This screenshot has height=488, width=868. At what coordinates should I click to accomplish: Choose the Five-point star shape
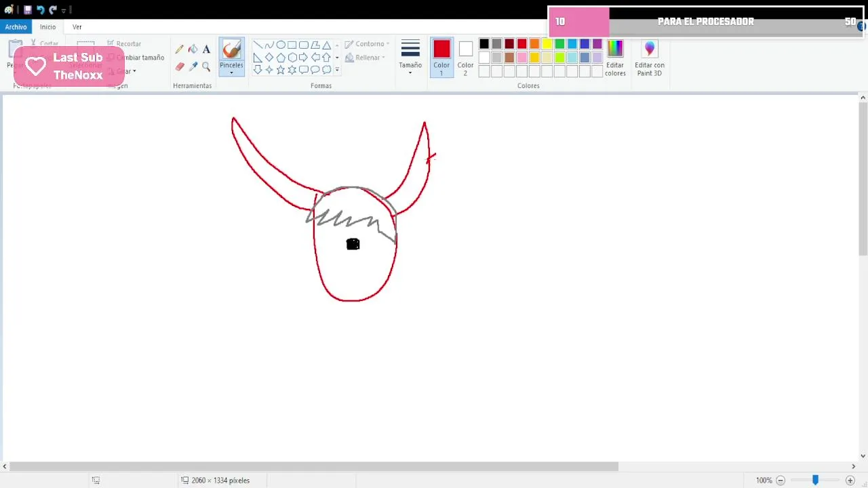click(x=281, y=70)
